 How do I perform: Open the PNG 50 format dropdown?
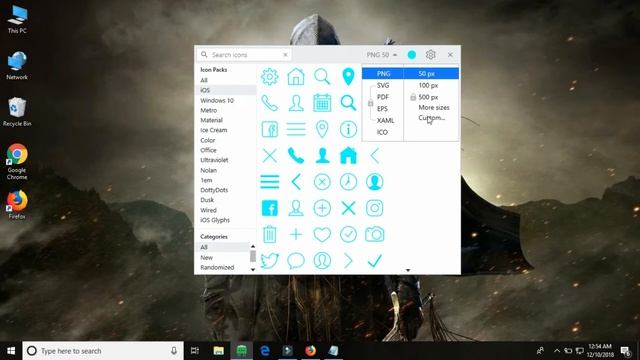point(381,55)
